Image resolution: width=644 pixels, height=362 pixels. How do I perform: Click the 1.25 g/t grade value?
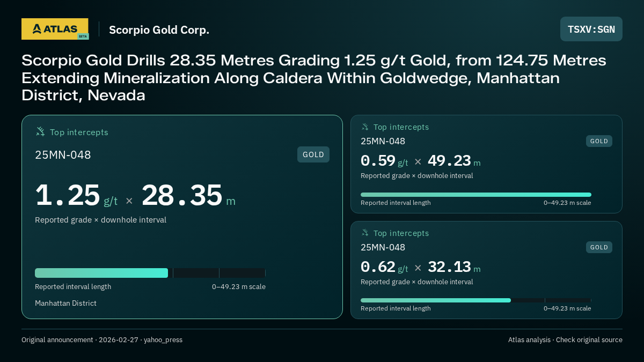tap(76, 195)
